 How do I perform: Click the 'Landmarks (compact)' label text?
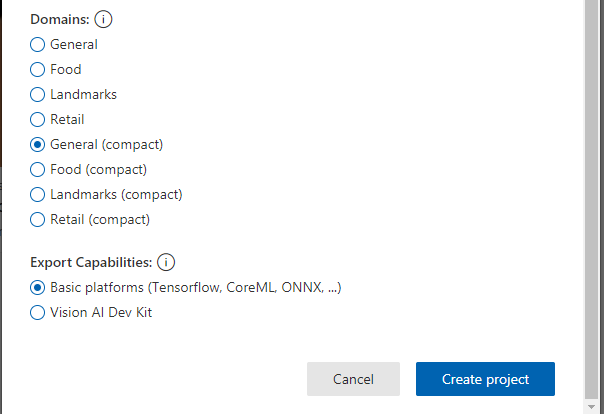coord(116,194)
